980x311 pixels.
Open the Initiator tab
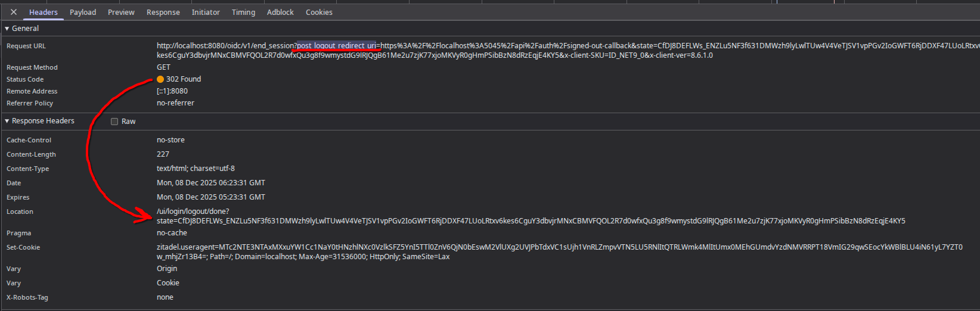point(206,12)
